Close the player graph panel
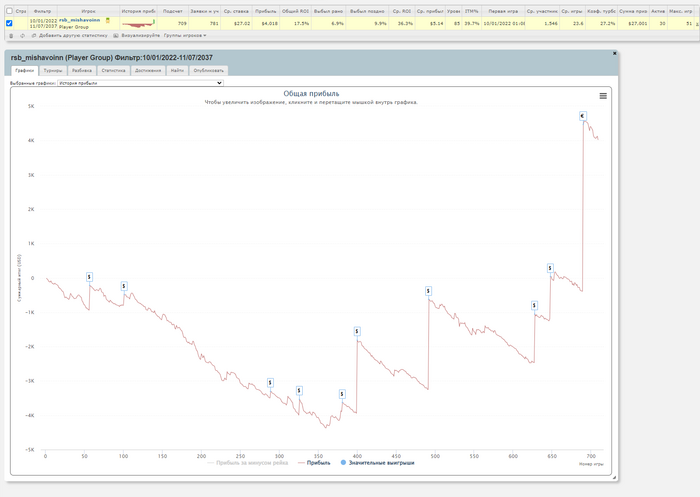The height and width of the screenshot is (497, 700). pos(614,53)
